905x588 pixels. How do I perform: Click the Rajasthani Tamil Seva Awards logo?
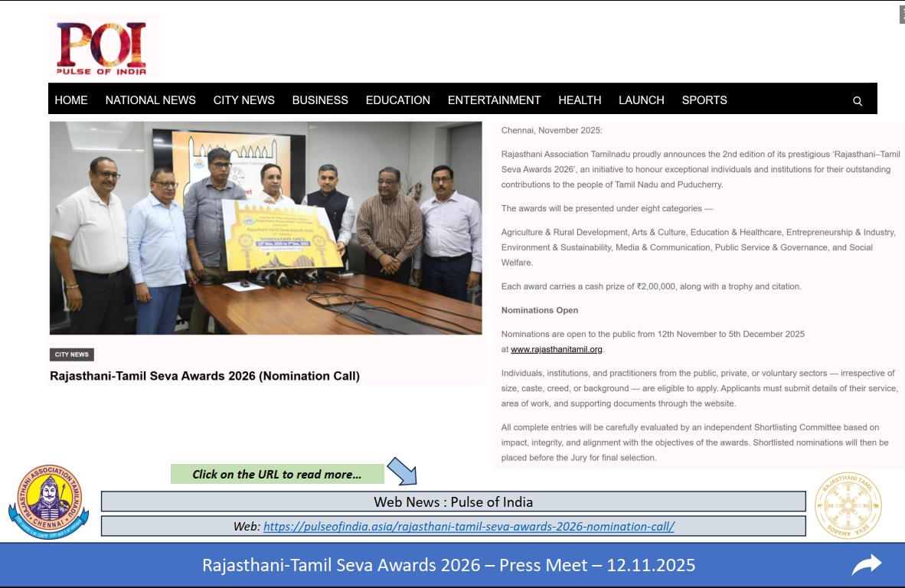pyautogui.click(x=848, y=505)
